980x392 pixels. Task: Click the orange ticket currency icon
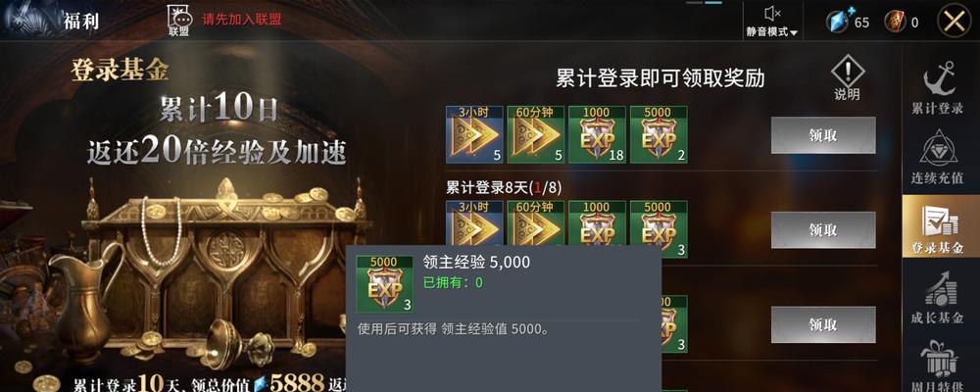(895, 22)
